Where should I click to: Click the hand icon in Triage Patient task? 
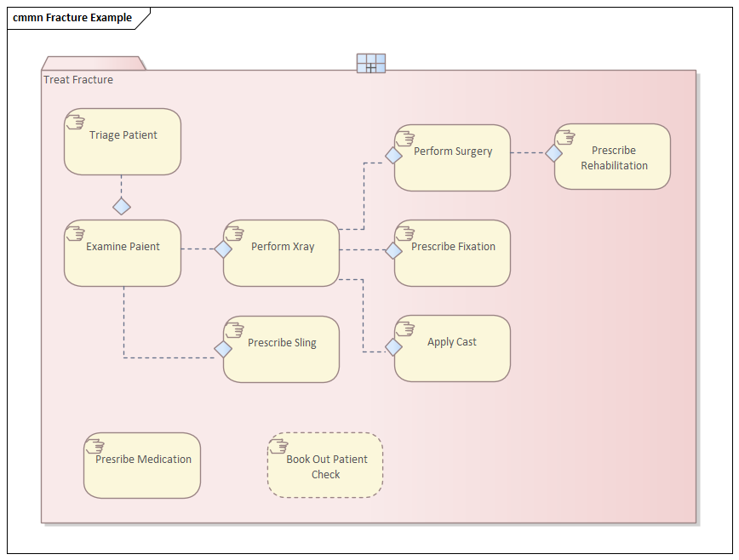tap(75, 120)
